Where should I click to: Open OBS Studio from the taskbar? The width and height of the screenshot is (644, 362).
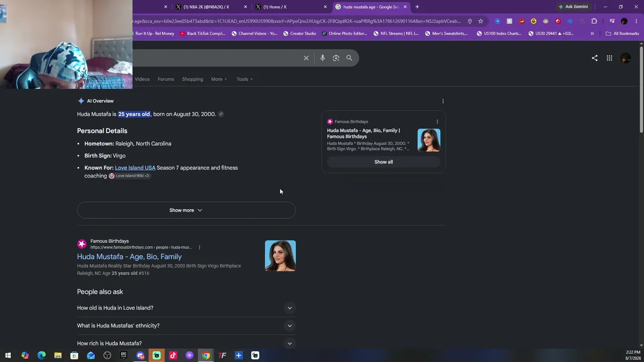pyautogui.click(x=107, y=355)
